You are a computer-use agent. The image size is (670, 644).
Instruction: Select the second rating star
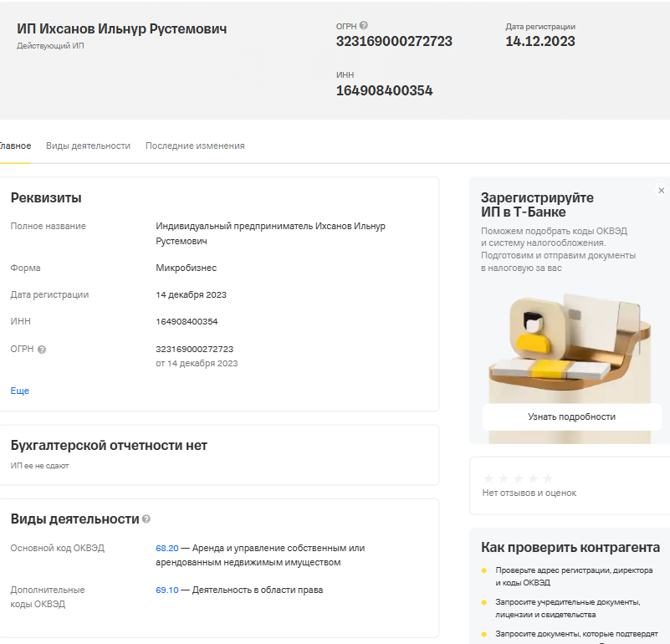(x=504, y=478)
